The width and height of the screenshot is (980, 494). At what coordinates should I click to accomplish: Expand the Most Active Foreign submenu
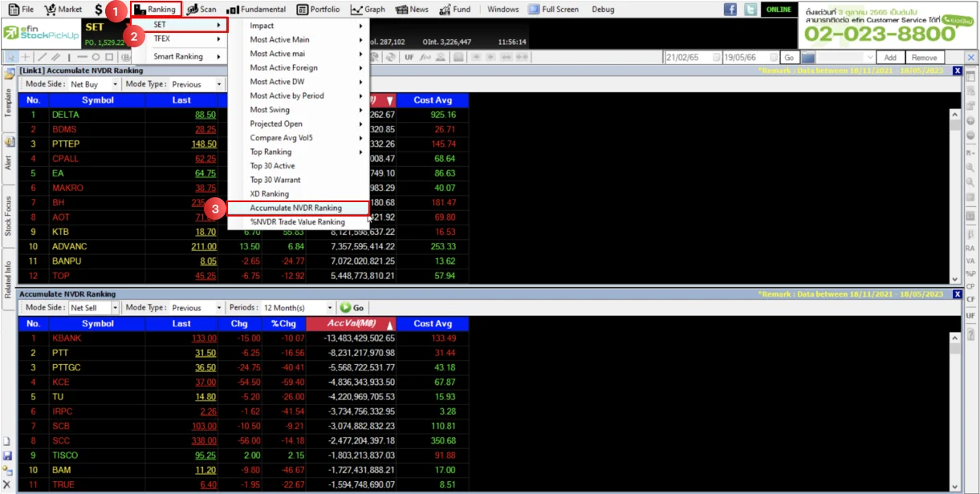[298, 67]
